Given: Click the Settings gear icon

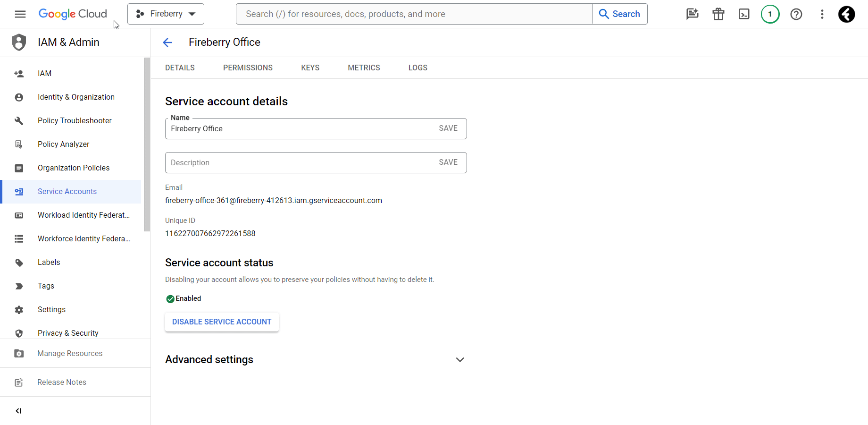Looking at the screenshot, I should (19, 310).
